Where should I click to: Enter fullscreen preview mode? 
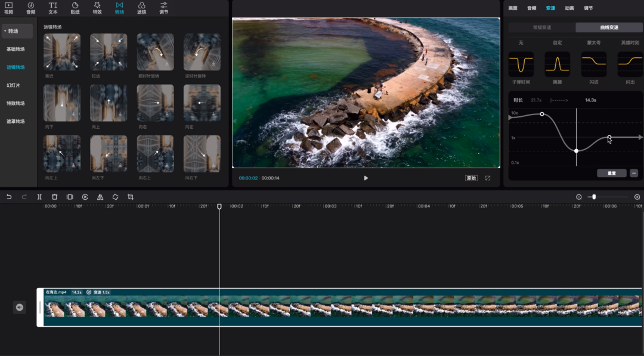(x=488, y=178)
